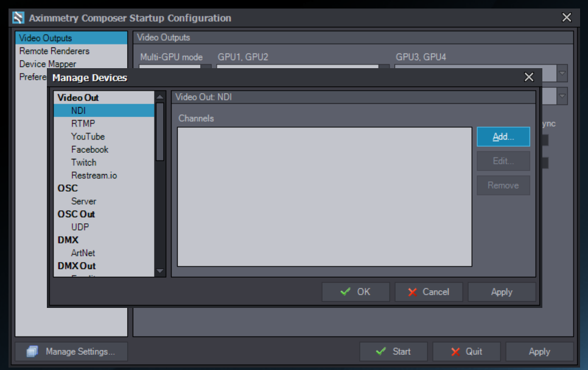Viewport: 588px width, 370px height.
Task: Open Manage Settings... in the startup window
Action: pos(71,351)
